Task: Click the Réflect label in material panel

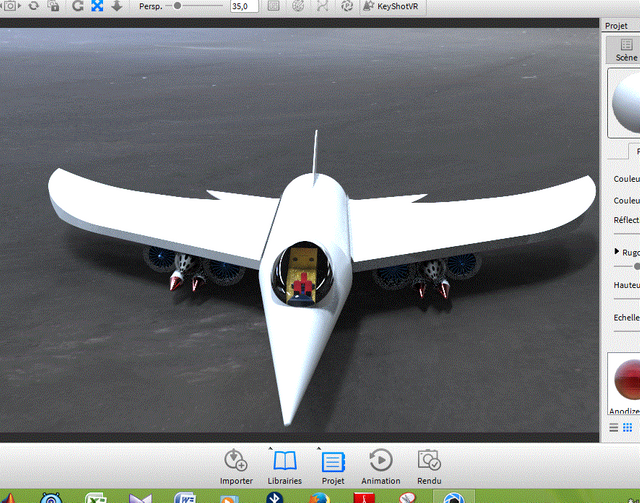Action: 626,220
